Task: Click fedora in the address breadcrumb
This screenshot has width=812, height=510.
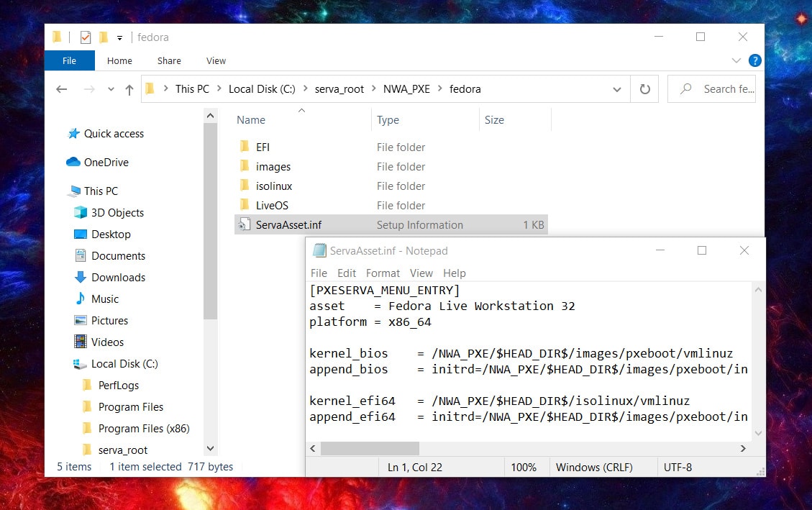Action: click(465, 89)
